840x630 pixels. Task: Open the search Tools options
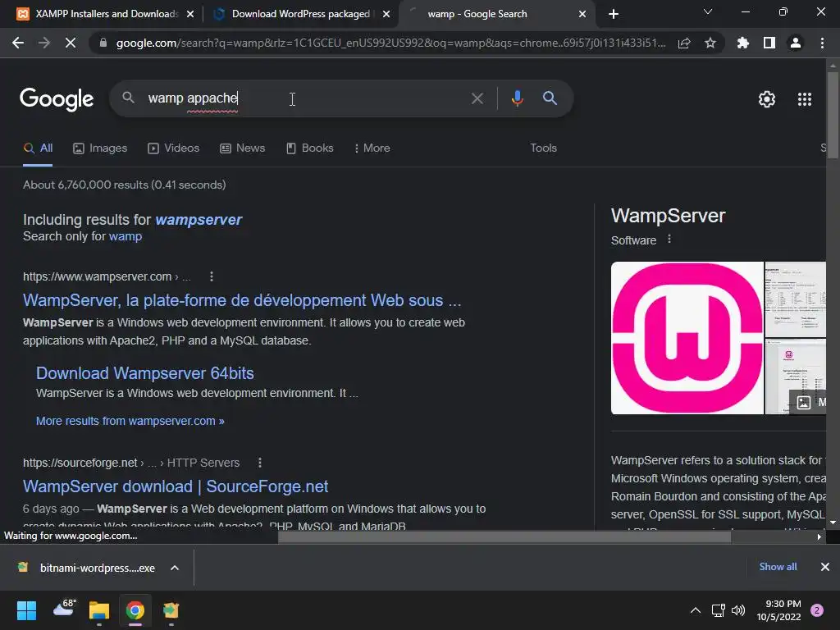pyautogui.click(x=543, y=148)
